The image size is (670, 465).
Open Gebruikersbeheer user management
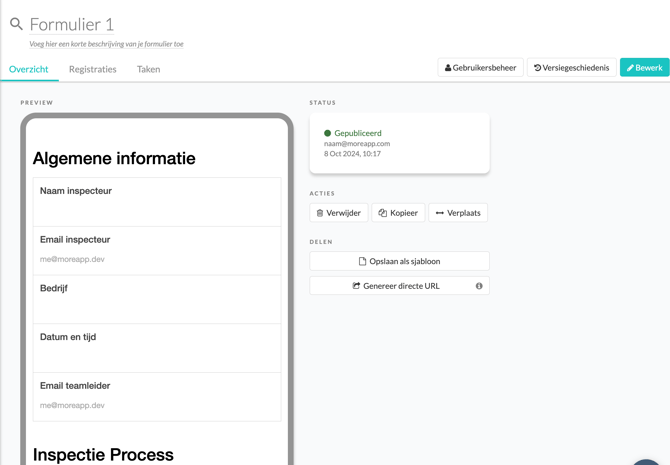480,68
